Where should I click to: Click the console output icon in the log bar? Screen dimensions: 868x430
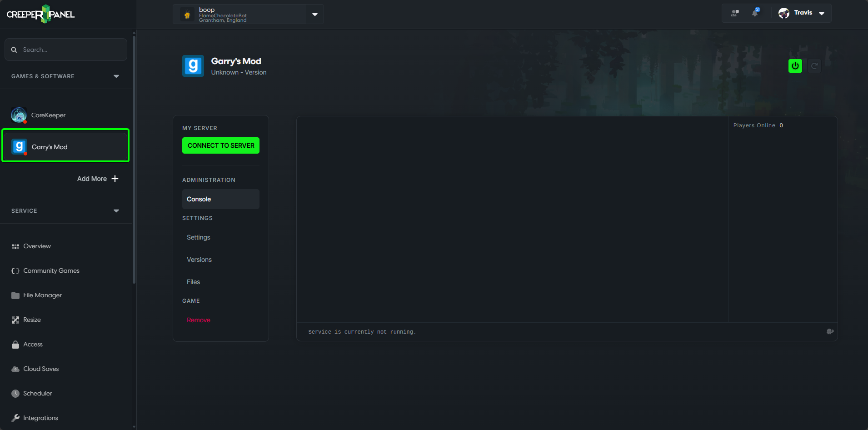tap(830, 332)
